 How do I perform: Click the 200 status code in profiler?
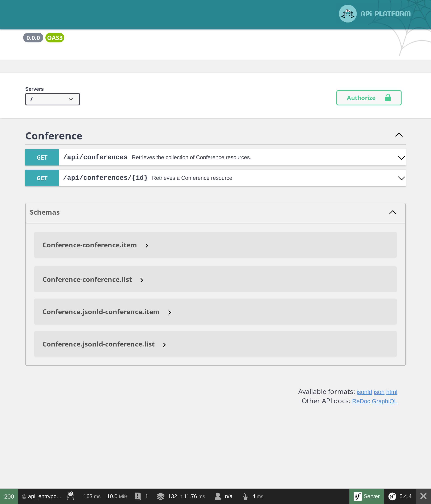click(x=9, y=496)
